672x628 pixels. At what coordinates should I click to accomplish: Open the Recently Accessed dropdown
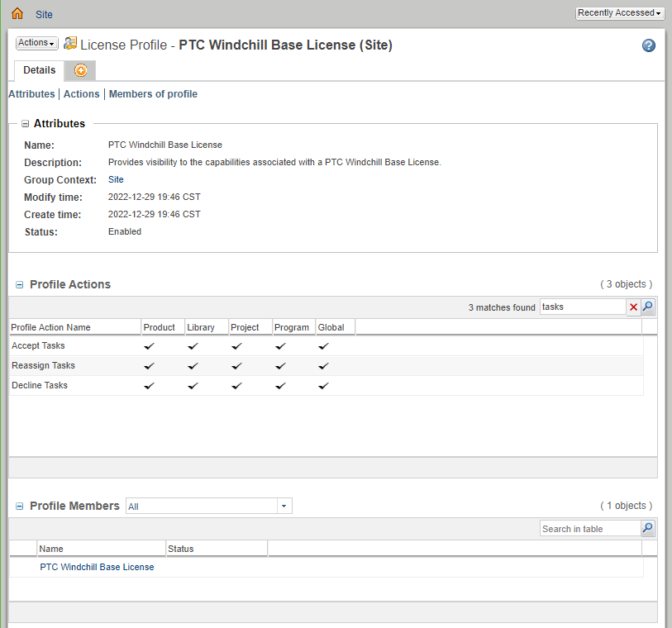[620, 13]
